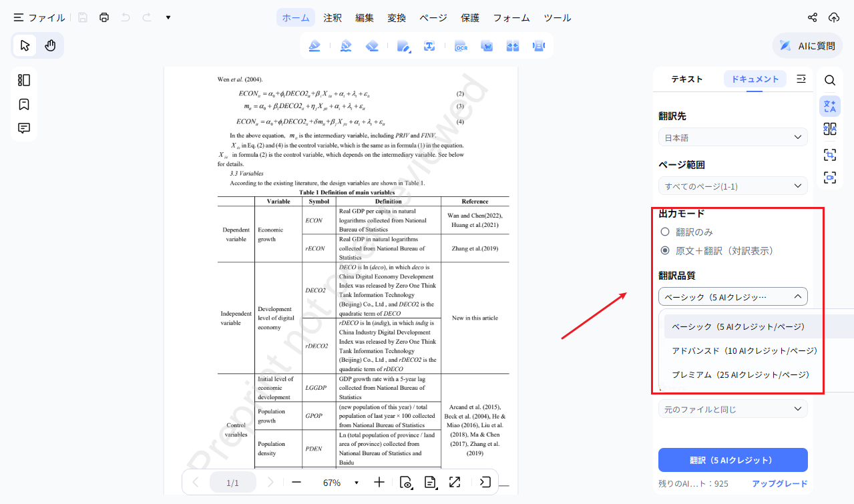Open search with the magnifier icon
The image size is (854, 504).
[830, 80]
